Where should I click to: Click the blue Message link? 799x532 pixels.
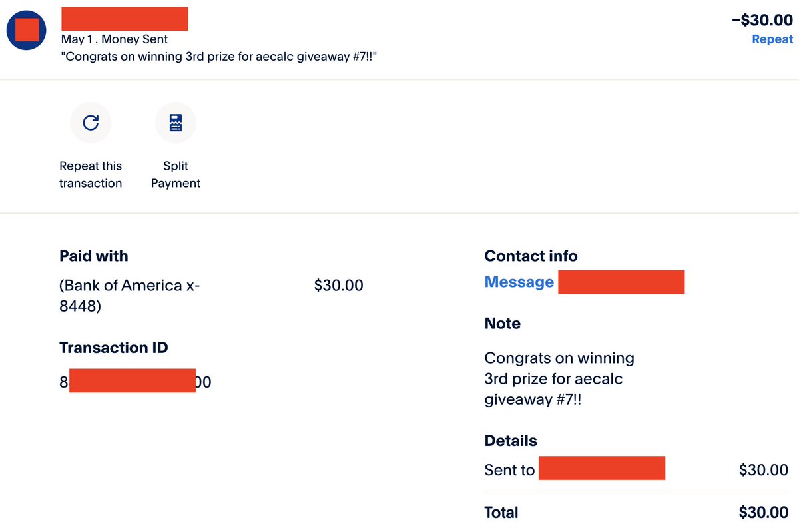click(x=519, y=282)
